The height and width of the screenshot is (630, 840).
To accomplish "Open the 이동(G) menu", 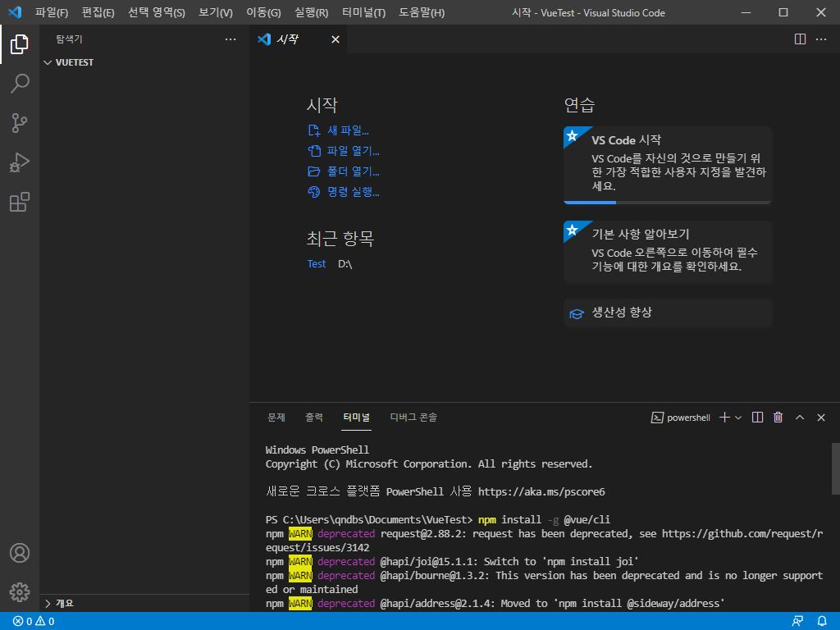I will 263,12.
